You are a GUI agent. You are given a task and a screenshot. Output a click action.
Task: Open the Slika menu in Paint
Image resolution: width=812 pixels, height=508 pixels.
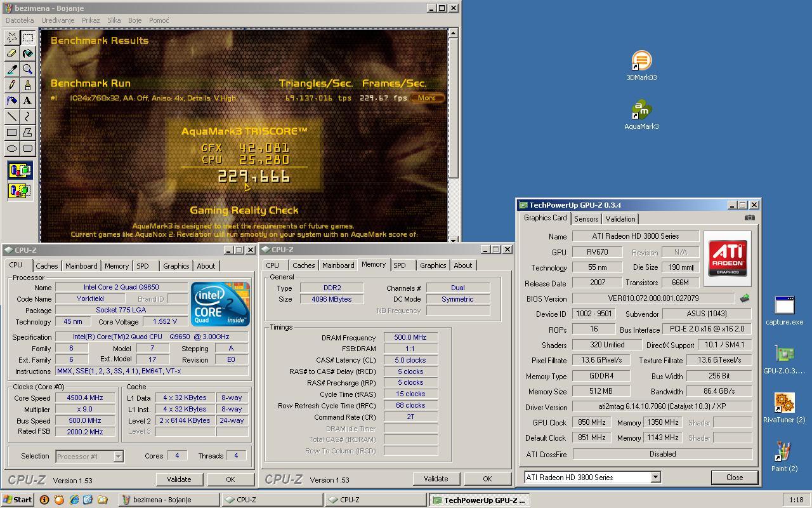click(114, 20)
